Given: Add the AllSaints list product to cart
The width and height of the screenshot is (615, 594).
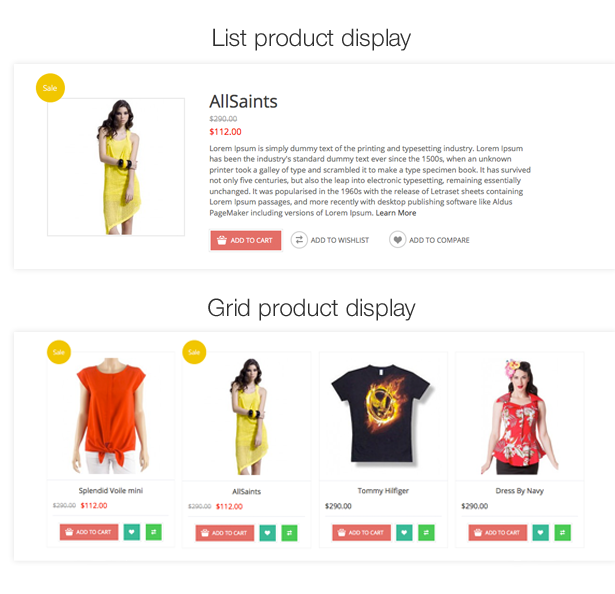Looking at the screenshot, I should (246, 240).
